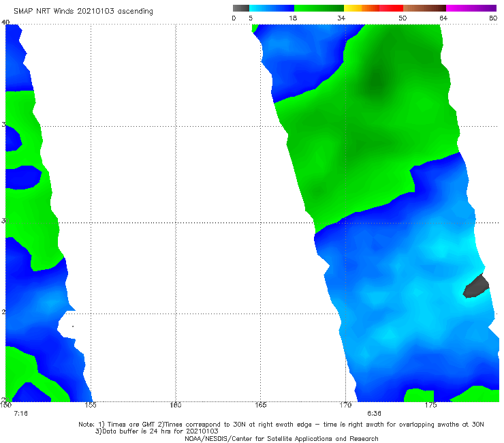Click the blue 5-18 segment of the color bar

272,8
